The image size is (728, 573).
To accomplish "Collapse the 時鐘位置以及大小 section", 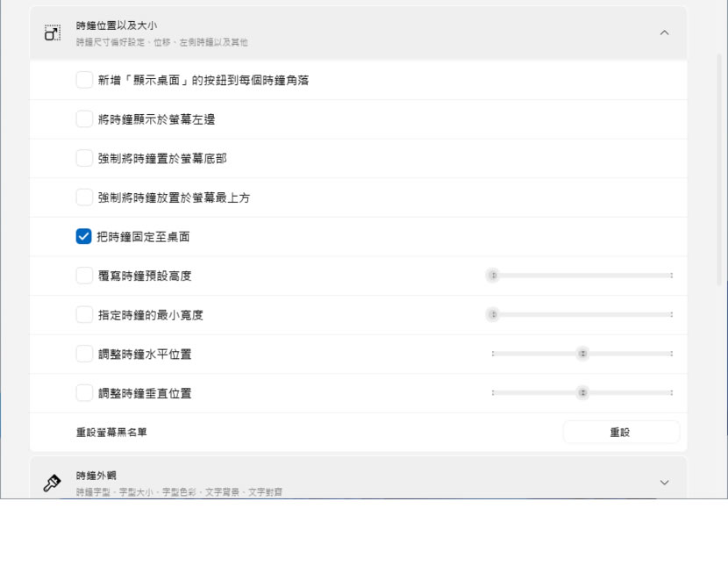I will [664, 33].
